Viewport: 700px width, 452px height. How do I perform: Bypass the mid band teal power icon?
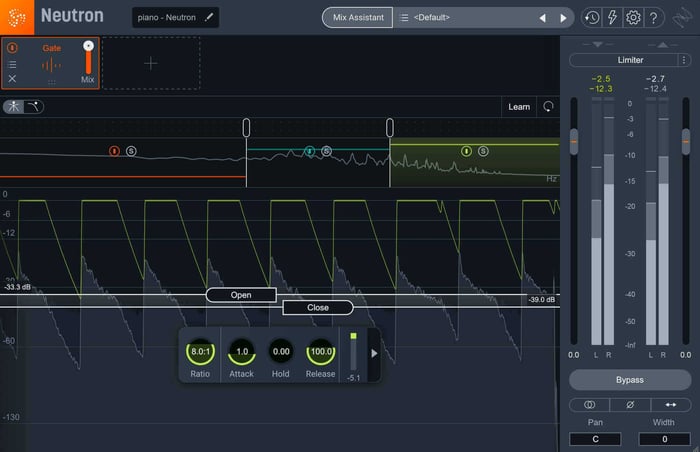[x=309, y=151]
